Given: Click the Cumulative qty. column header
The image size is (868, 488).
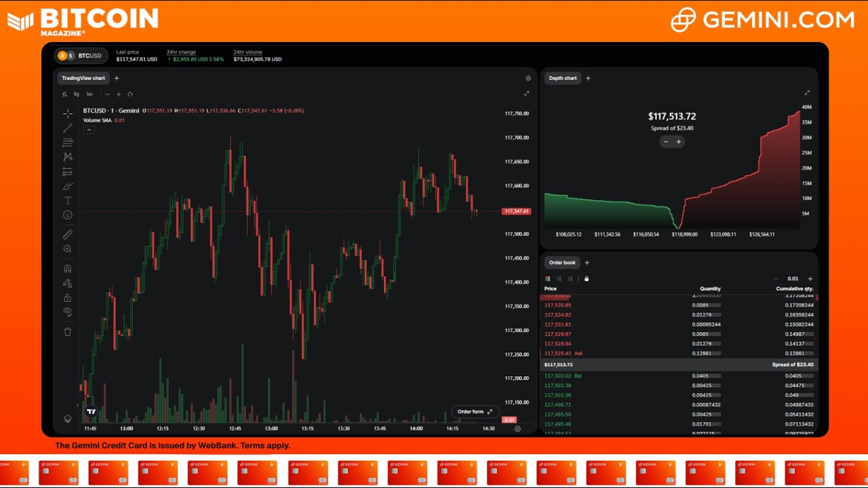Looking at the screenshot, I should pos(795,289).
